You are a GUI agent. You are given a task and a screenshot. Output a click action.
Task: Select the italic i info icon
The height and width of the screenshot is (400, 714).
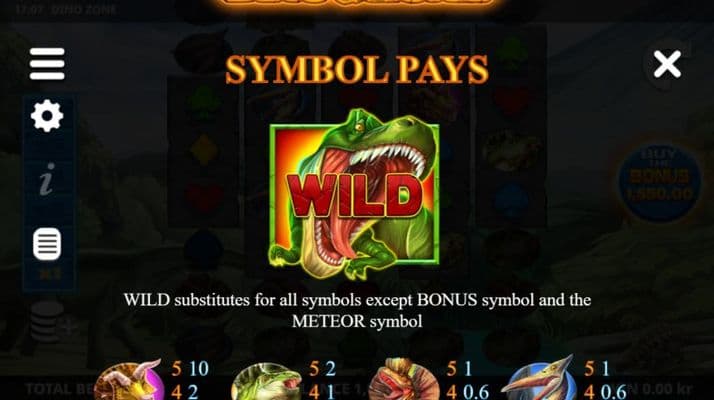(47, 179)
